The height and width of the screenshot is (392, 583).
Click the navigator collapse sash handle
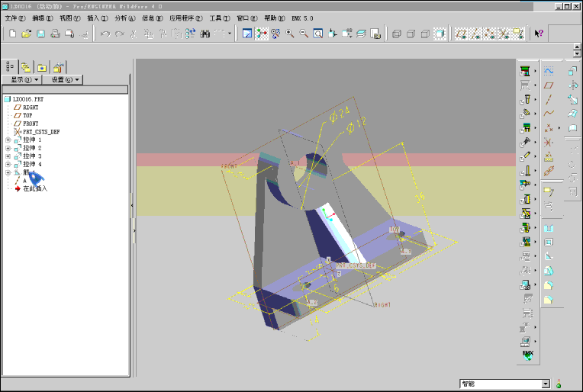[133, 205]
